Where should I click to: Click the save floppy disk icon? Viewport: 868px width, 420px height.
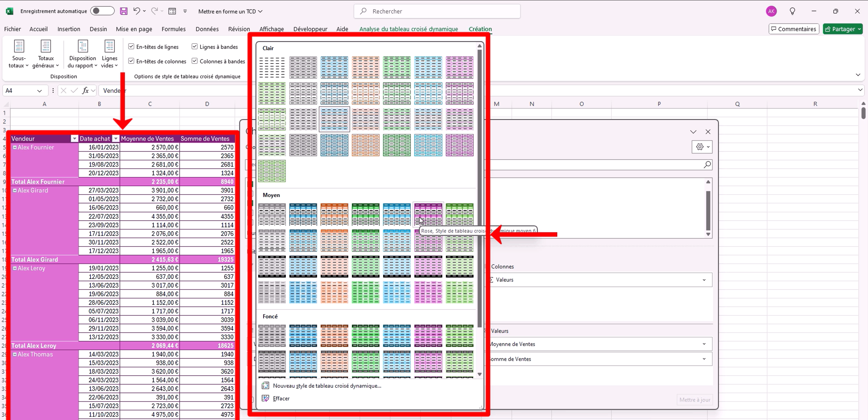pyautogui.click(x=124, y=11)
